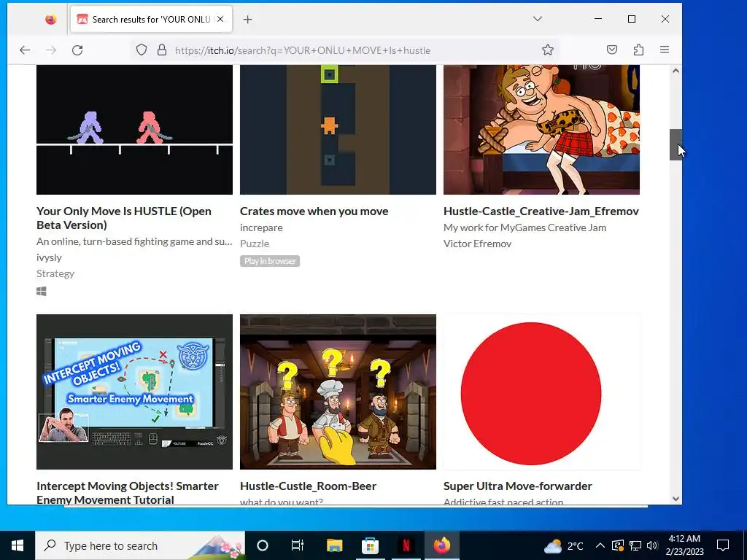Image resolution: width=747 pixels, height=560 pixels.
Task: Click the security alert tray icon
Action: point(617,545)
